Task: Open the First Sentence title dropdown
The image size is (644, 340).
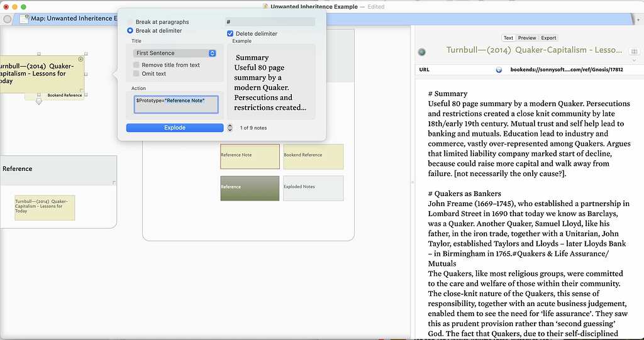Action: (175, 53)
